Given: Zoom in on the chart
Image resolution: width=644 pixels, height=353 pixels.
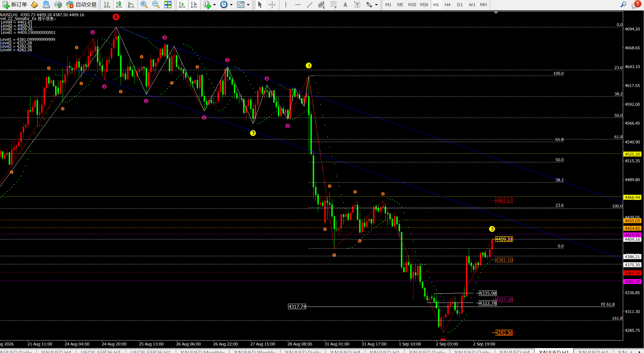Looking at the screenshot, I should [x=144, y=5].
